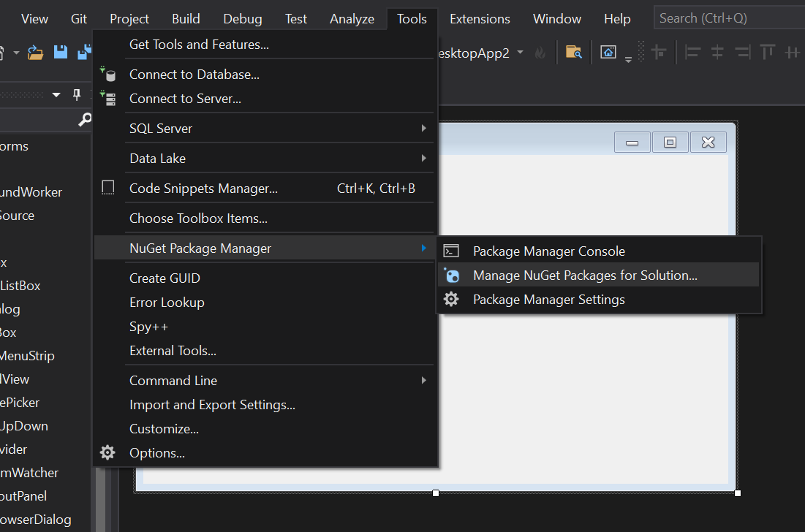Open the Toolbox window options dropdown arrow
805x532 pixels.
(56, 95)
